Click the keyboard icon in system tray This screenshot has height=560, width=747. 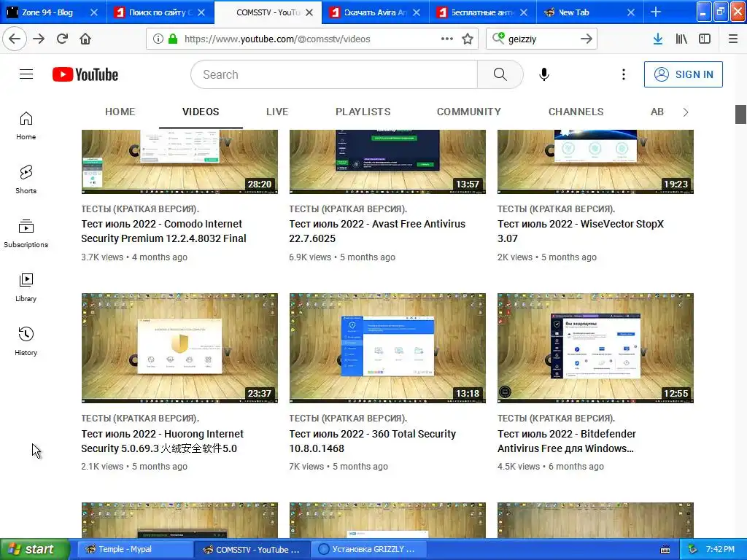click(x=665, y=550)
